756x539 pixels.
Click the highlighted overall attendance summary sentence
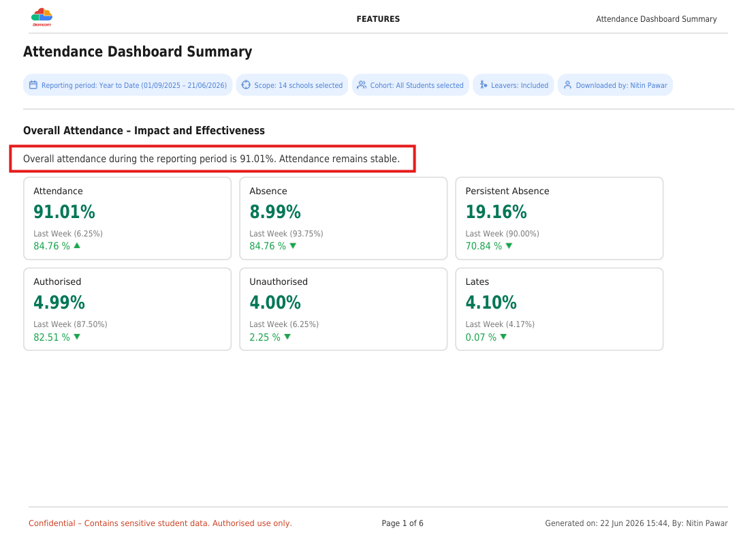tap(212, 159)
